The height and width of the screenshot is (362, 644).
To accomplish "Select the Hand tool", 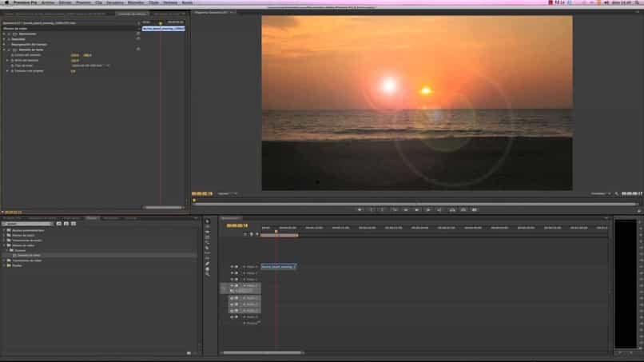I will [208, 269].
